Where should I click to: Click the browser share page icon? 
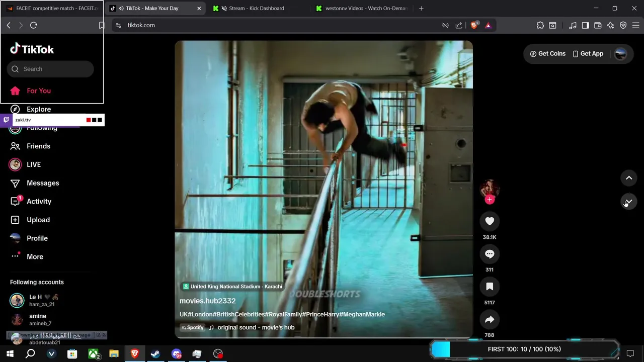pyautogui.click(x=459, y=25)
